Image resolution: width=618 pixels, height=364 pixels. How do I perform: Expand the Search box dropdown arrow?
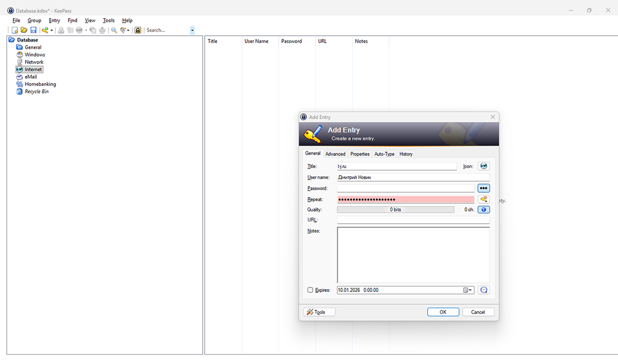point(192,30)
